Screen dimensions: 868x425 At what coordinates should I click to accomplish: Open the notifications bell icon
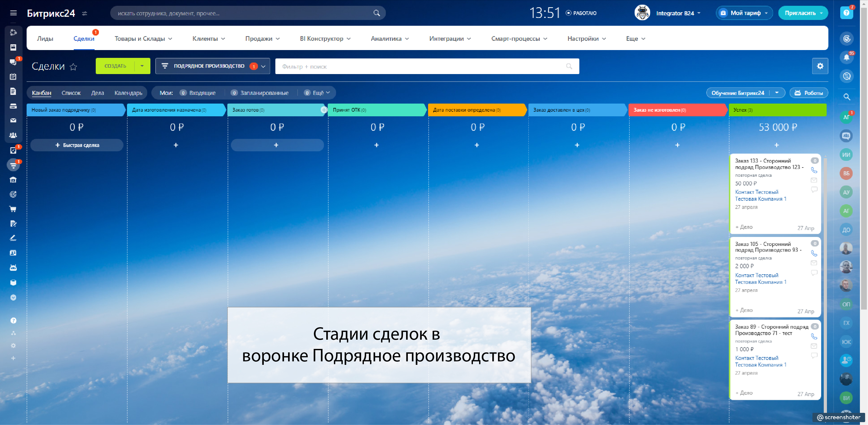coord(846,57)
